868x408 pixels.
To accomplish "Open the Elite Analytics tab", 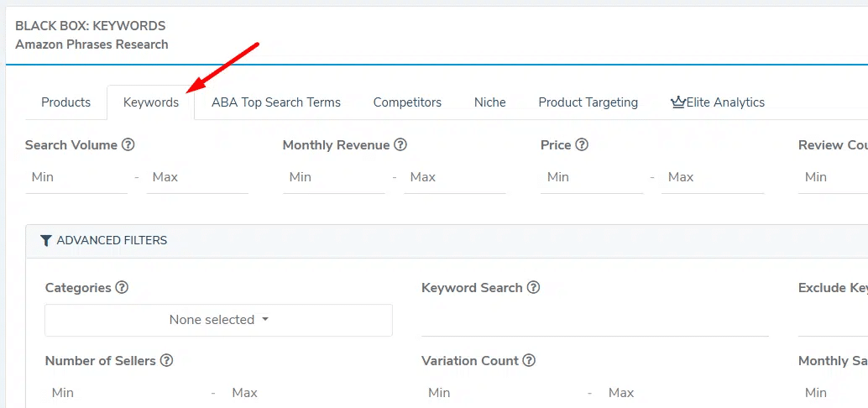I will pos(718,102).
